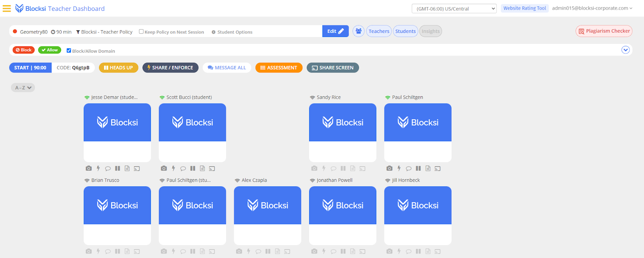Click lightning icon under Scott Bucci
Viewport: 644px width, 258px height.
pos(173,168)
